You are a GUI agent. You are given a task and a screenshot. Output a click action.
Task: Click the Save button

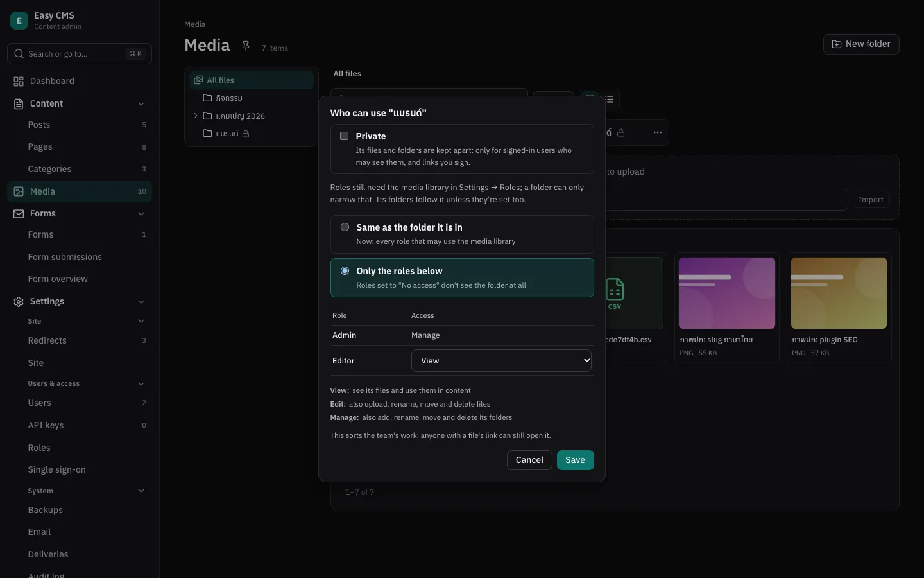[x=575, y=460]
